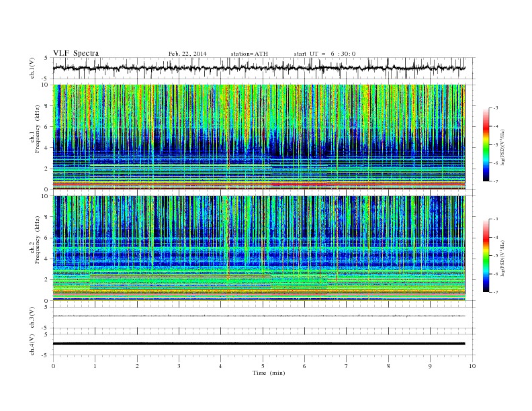532x411 pixels.
Task: Click the 10 minute tick label on time axis
Action: [472, 366]
